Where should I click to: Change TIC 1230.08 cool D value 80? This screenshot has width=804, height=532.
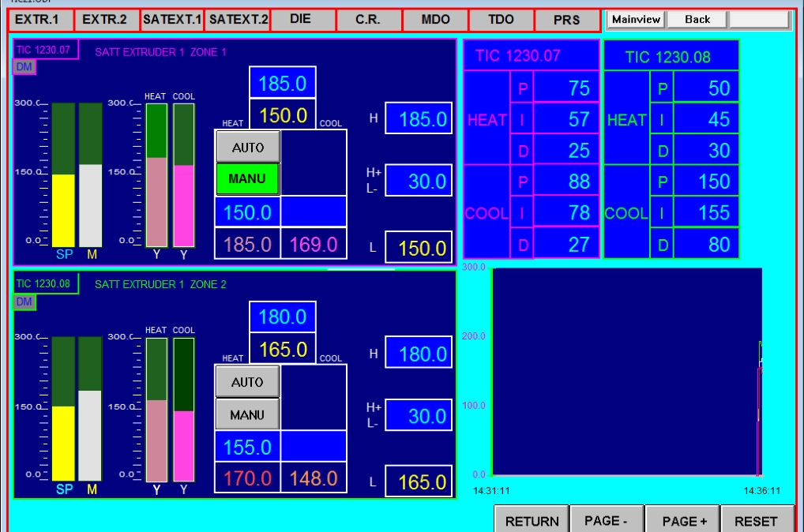(x=707, y=245)
